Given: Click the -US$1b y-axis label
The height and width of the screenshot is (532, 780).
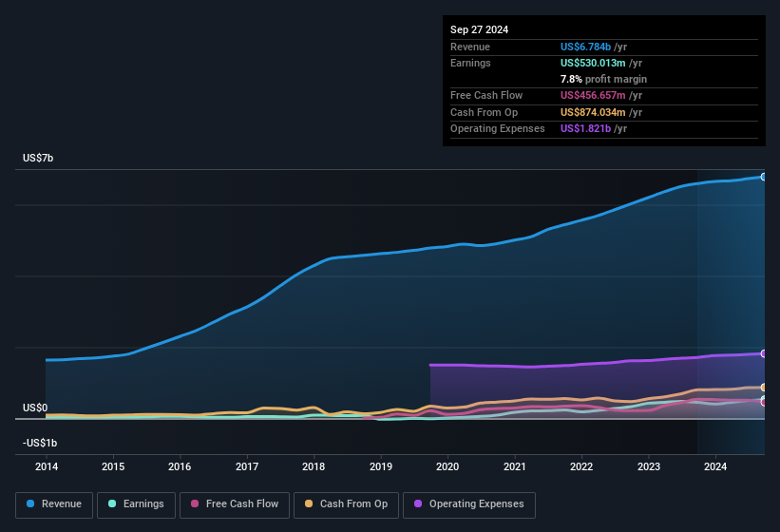Looking at the screenshot, I should point(40,443).
